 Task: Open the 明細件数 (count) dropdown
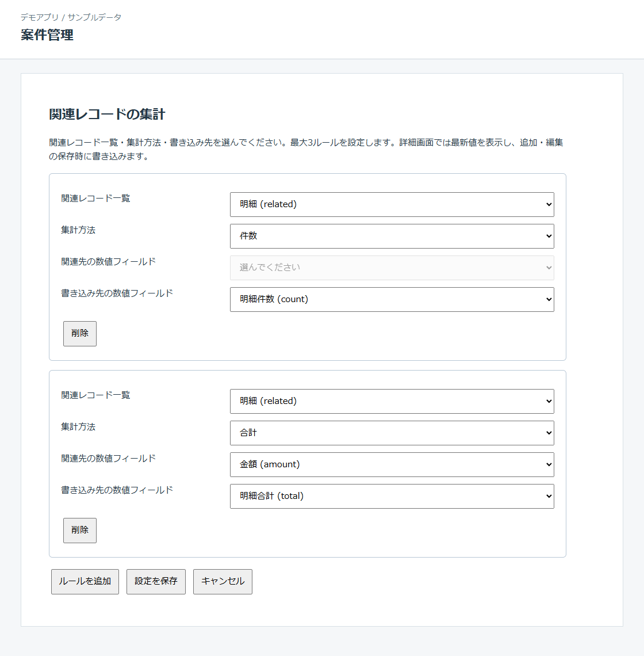(392, 300)
